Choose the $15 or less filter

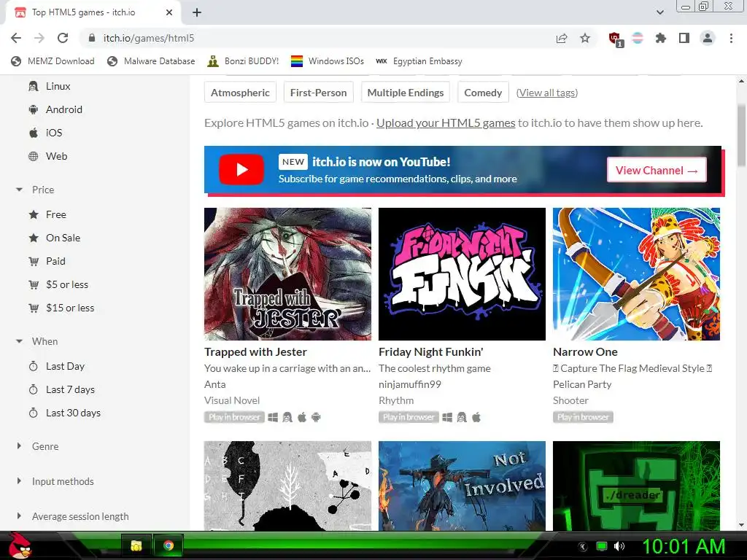pos(61,308)
